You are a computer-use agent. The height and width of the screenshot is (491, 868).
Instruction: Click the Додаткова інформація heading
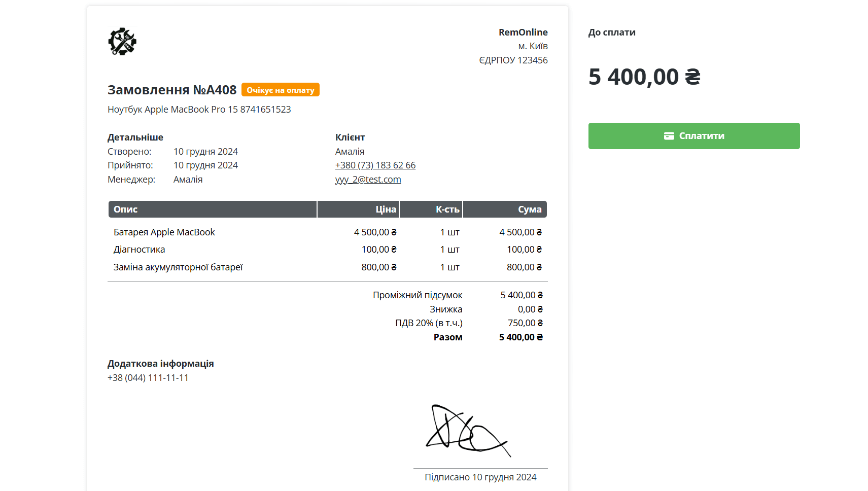[161, 364]
